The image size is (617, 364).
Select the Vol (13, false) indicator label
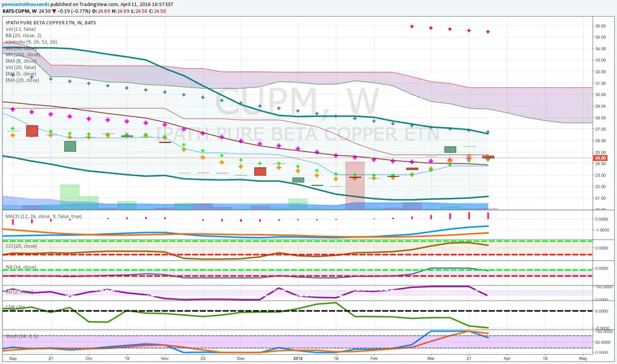point(21,29)
